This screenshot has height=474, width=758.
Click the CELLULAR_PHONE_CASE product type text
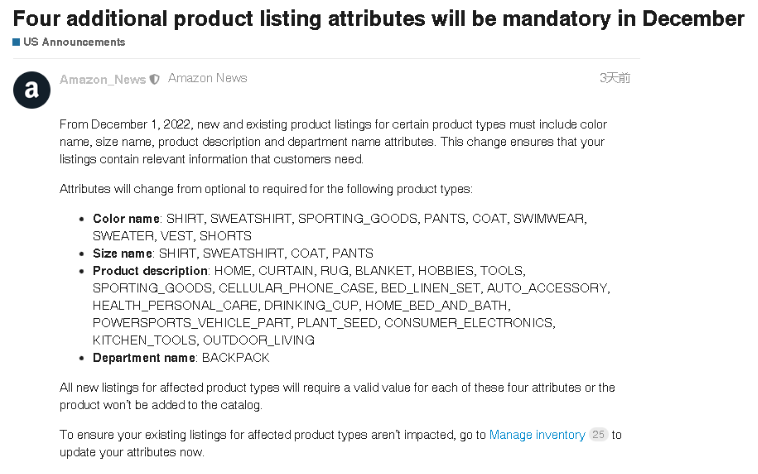pos(296,288)
